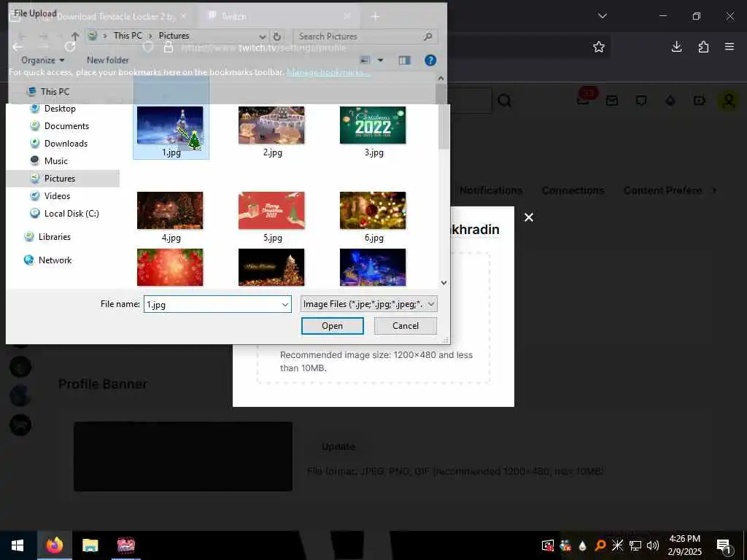Switch to Twitch Notifications settings tab
This screenshot has height=560, width=747.
click(491, 190)
